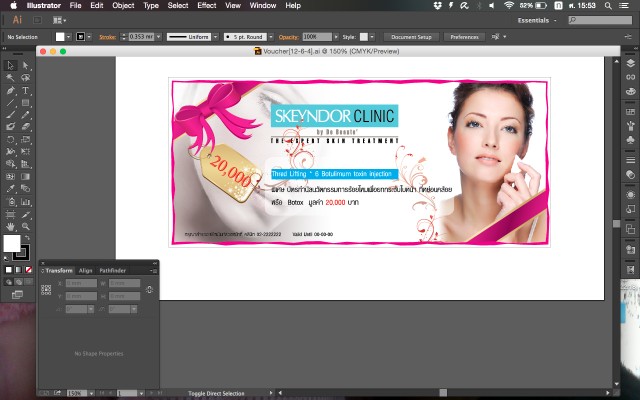
Task: Select the Pencil tool
Action: 26,115
